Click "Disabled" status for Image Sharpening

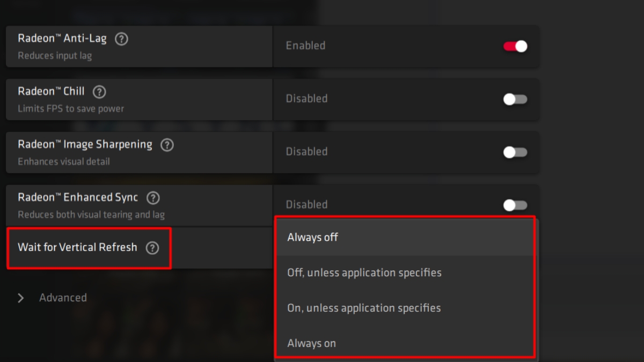pos(307,152)
